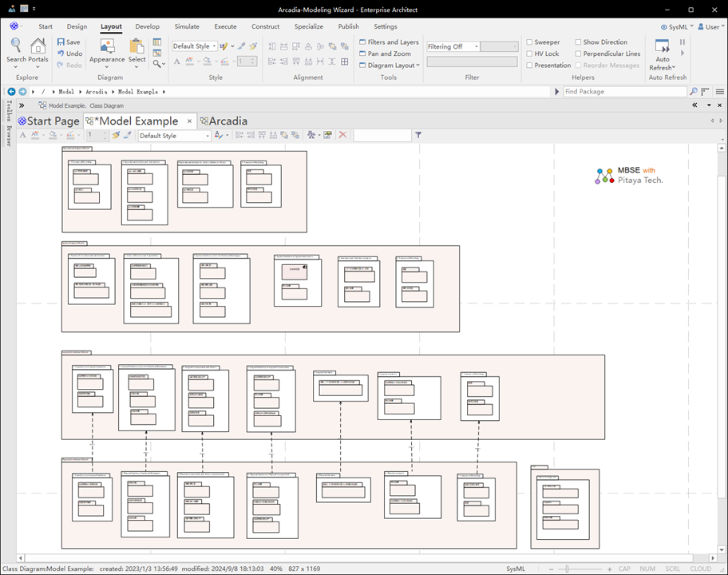Open the Publish ribbon tab
The height and width of the screenshot is (575, 728).
pyautogui.click(x=348, y=26)
